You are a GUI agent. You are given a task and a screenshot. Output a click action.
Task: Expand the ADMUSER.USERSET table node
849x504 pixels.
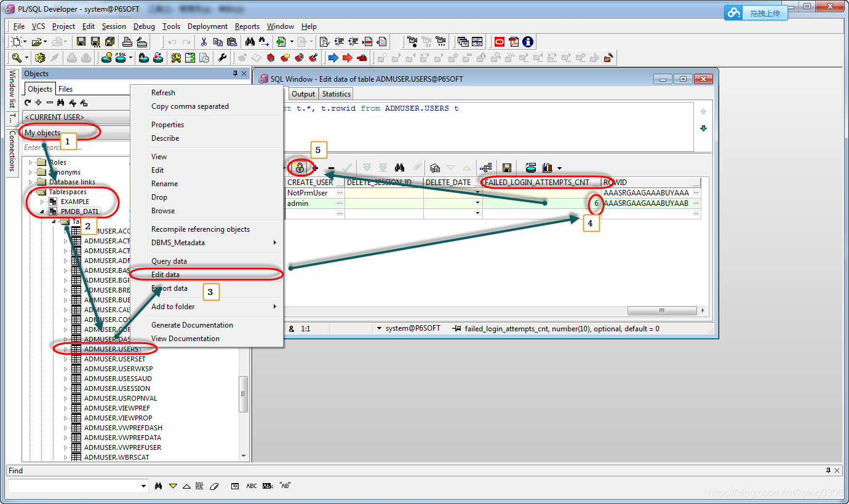[66, 359]
